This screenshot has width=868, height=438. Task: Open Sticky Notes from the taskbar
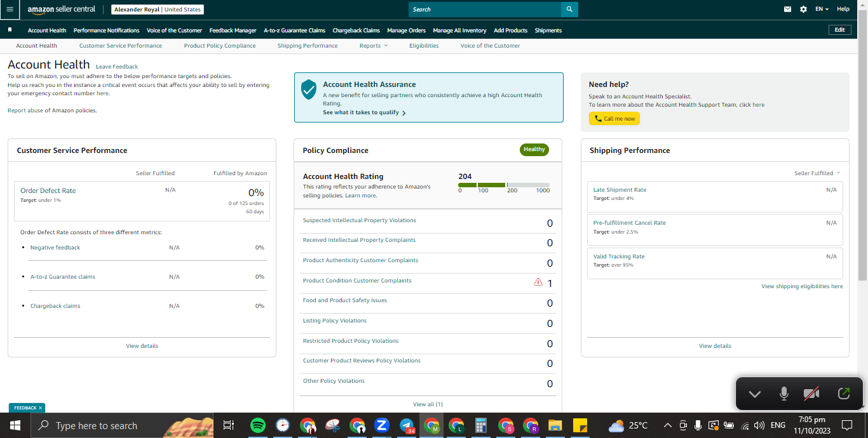(x=580, y=425)
